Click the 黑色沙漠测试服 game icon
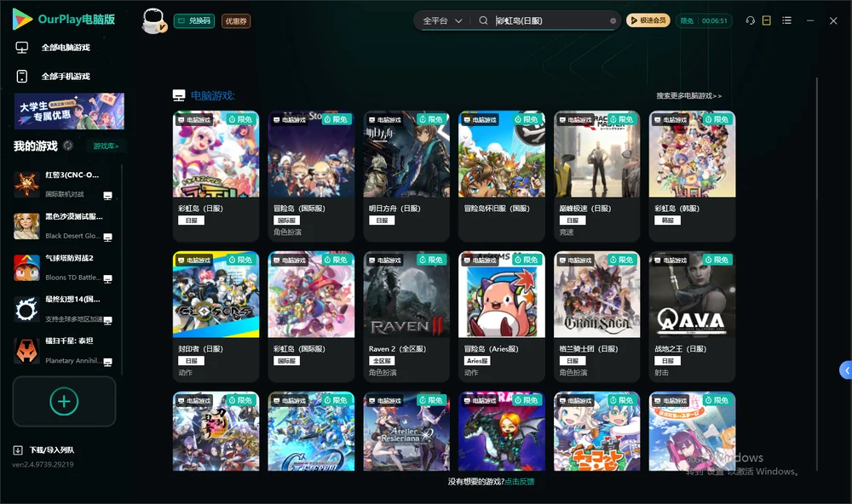This screenshot has width=852, height=504. tap(26, 226)
